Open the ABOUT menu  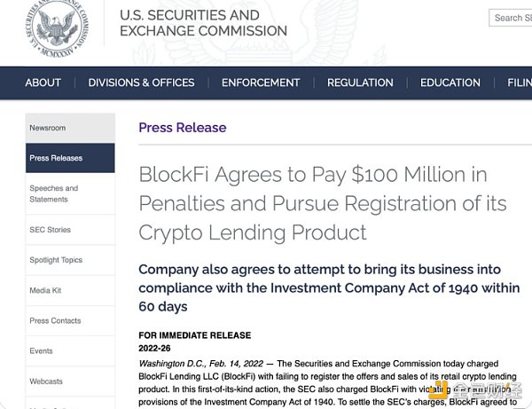point(43,83)
